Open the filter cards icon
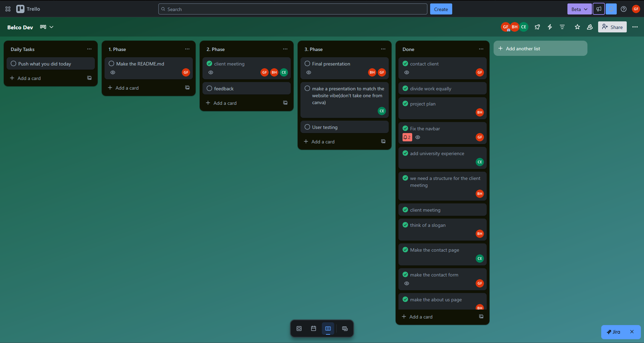The image size is (644, 343). 562,27
